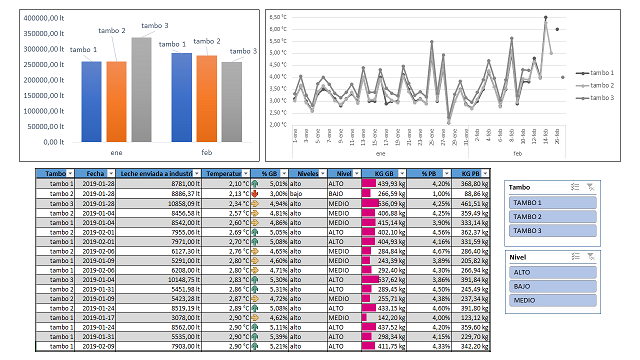Select BAJO in the Nivel slicer
Viewport: 640px width, 360px height.
553,286
